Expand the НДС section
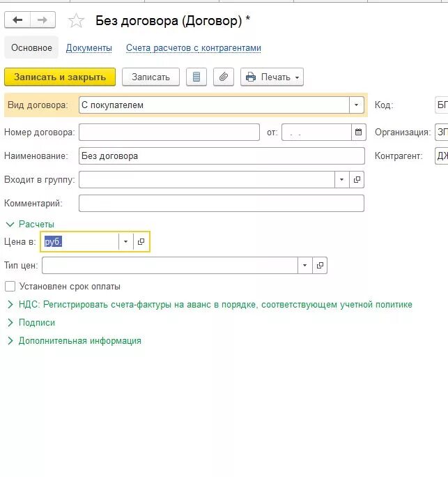Screen dimensions: 448x477 click(210, 305)
